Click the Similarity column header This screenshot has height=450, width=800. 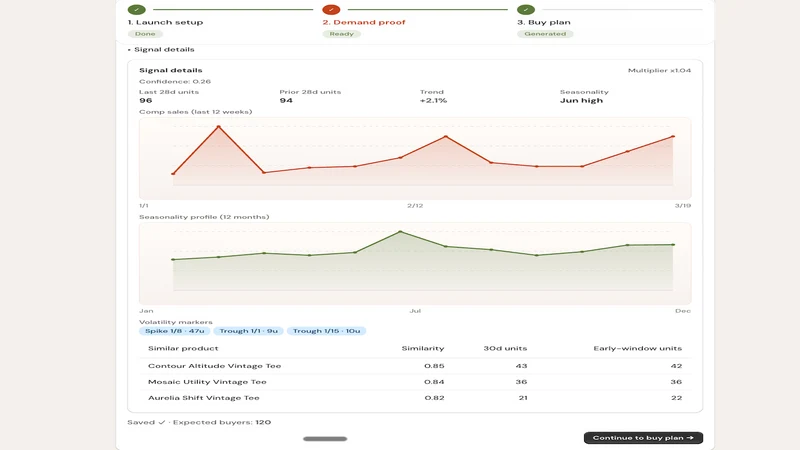(422, 348)
